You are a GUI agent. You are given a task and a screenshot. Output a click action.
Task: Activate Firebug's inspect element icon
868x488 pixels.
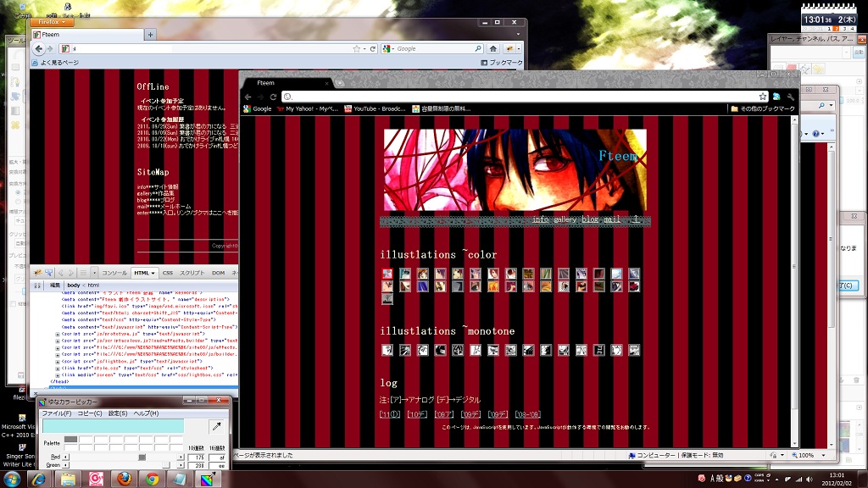pyautogui.click(x=49, y=273)
